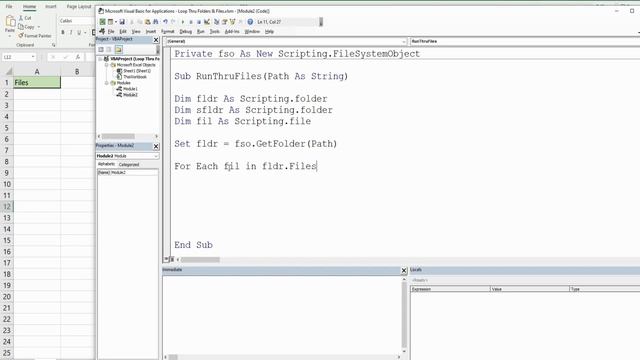Run the macro with the Run button
Viewport: 640px width, 360px height.
(182, 22)
